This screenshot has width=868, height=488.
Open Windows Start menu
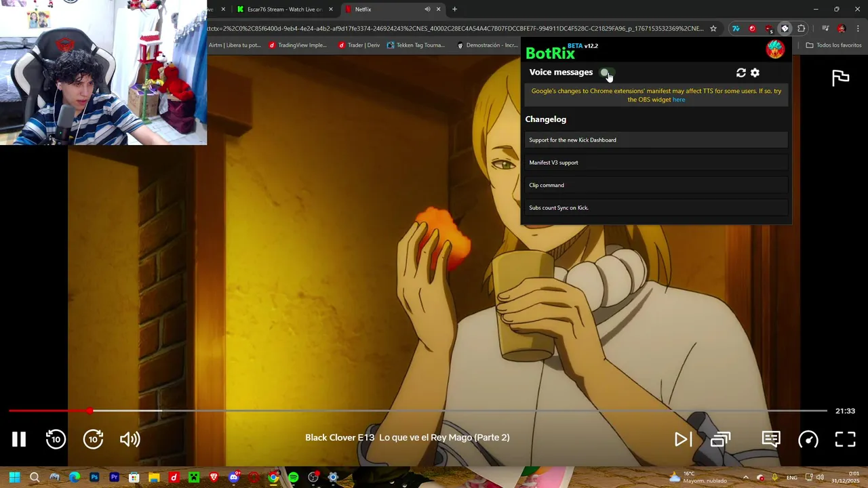point(14,477)
